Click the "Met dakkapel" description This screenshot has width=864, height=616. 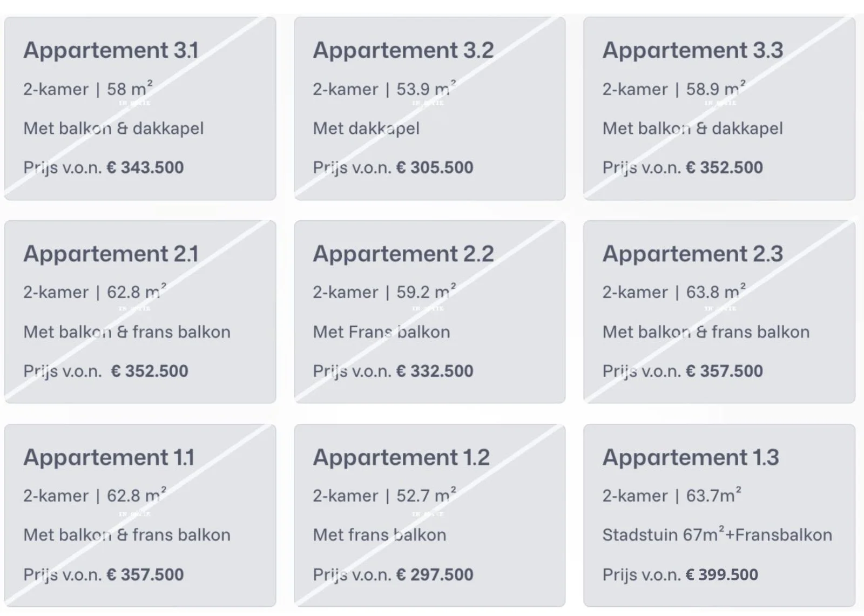pos(366,128)
